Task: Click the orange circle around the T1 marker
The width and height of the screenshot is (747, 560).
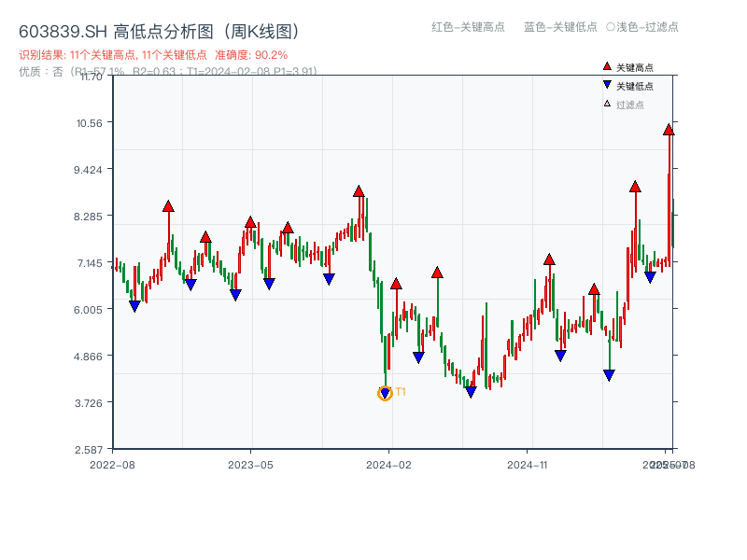Action: (384, 394)
